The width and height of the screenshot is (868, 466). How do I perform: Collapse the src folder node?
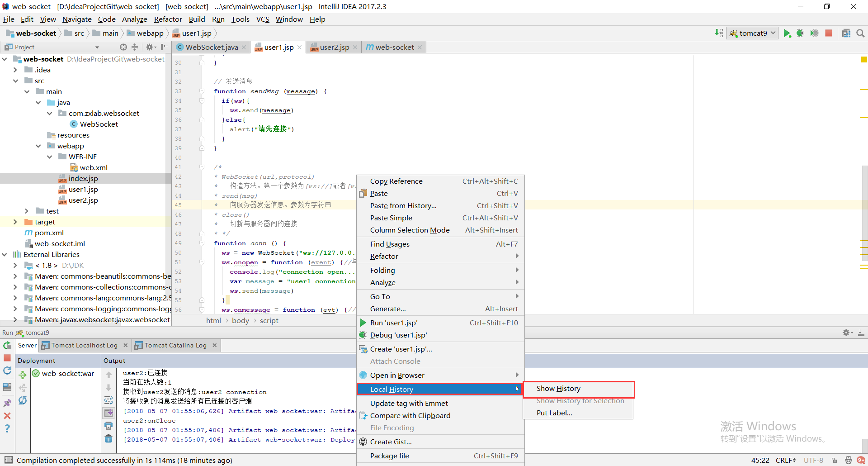[15, 81]
